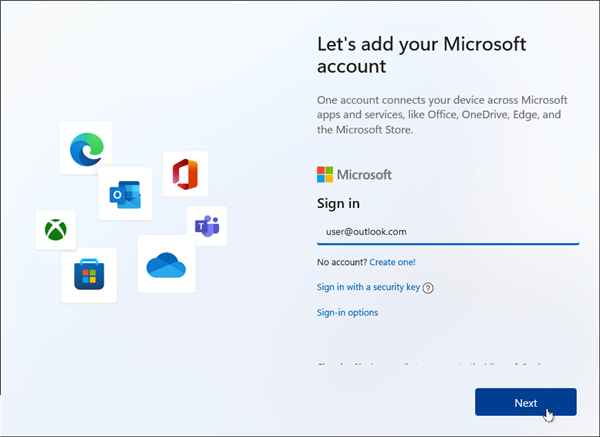Click the Microsoft Teams icon tile
Viewport: 600px width, 437px height.
(x=207, y=226)
